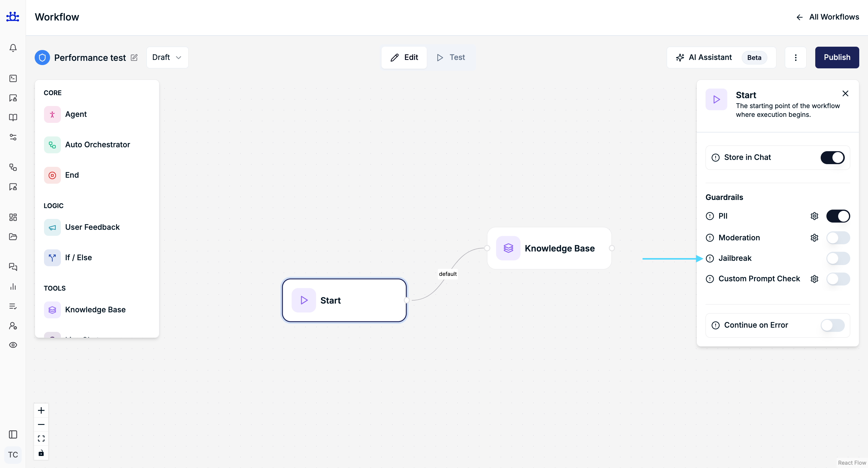Open the Draft status dropdown
The width and height of the screenshot is (868, 468).
coord(167,58)
